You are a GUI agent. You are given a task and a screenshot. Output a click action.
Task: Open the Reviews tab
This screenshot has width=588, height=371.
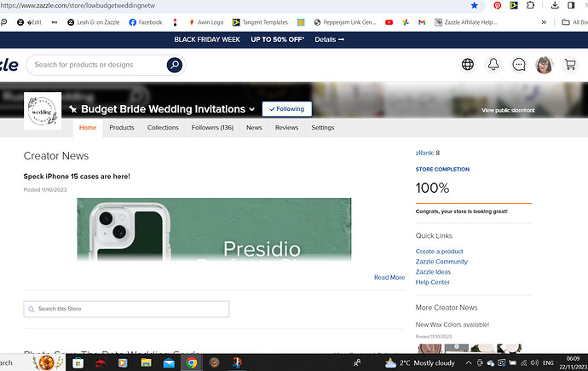coord(286,128)
